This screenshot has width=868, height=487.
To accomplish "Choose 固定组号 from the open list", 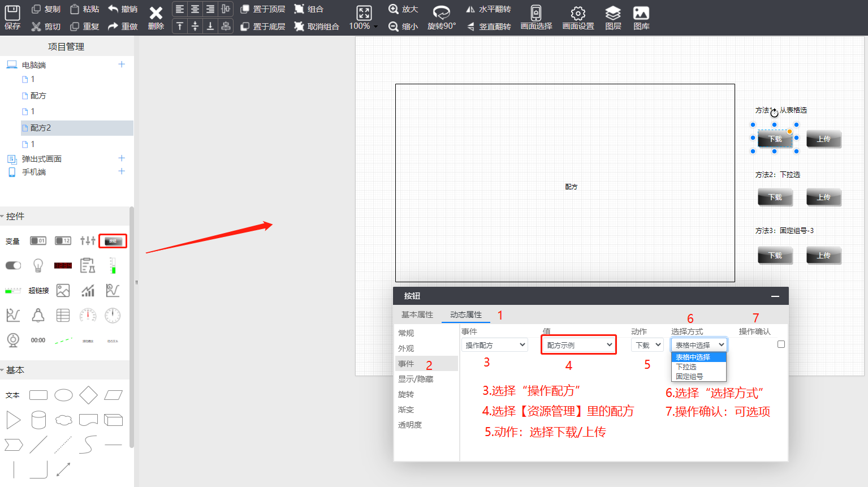I will [x=689, y=377].
